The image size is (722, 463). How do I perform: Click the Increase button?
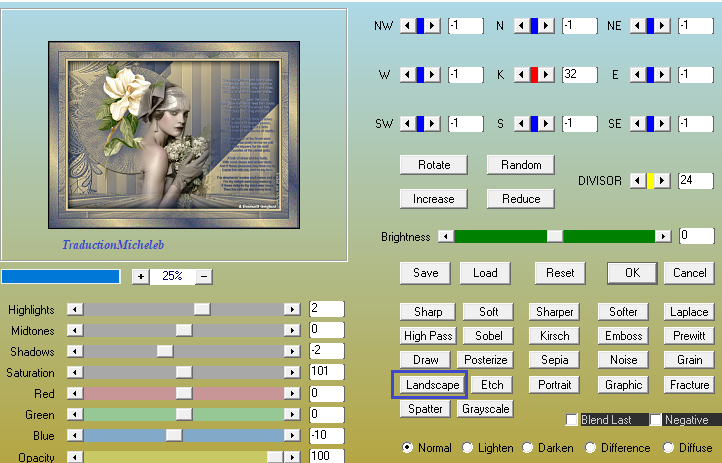click(434, 199)
